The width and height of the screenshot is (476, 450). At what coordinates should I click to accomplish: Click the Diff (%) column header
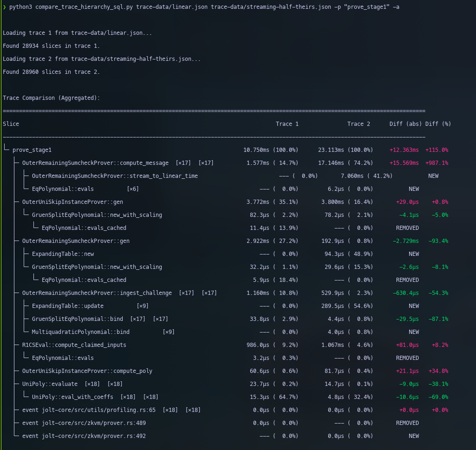pos(438,124)
